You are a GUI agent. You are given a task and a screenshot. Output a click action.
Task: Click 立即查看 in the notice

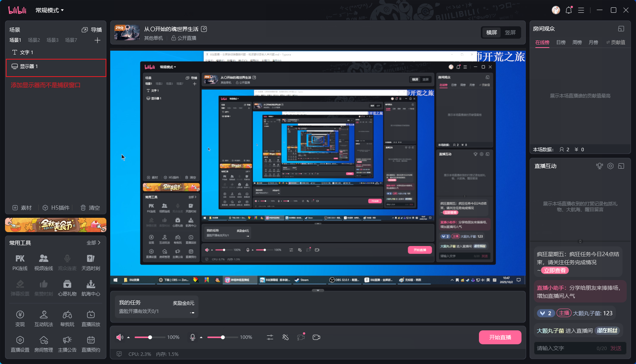click(555, 270)
